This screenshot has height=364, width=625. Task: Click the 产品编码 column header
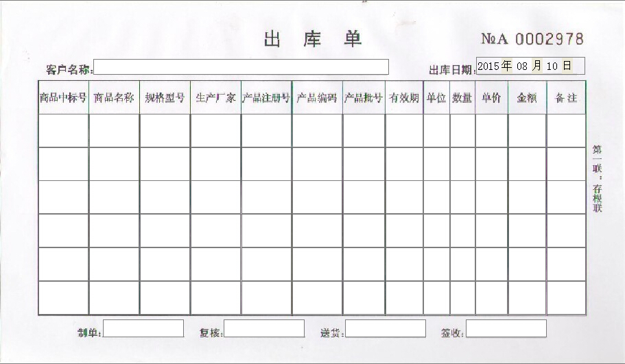[317, 97]
